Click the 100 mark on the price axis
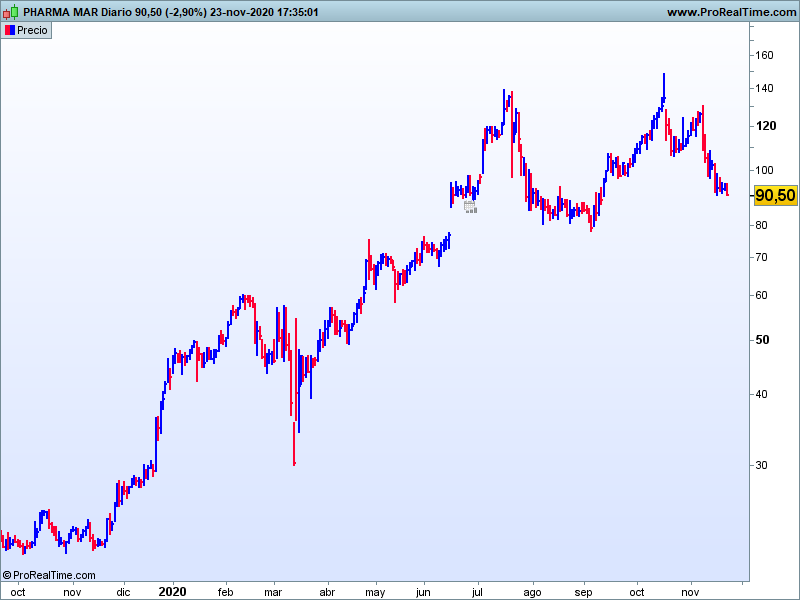 [765, 170]
